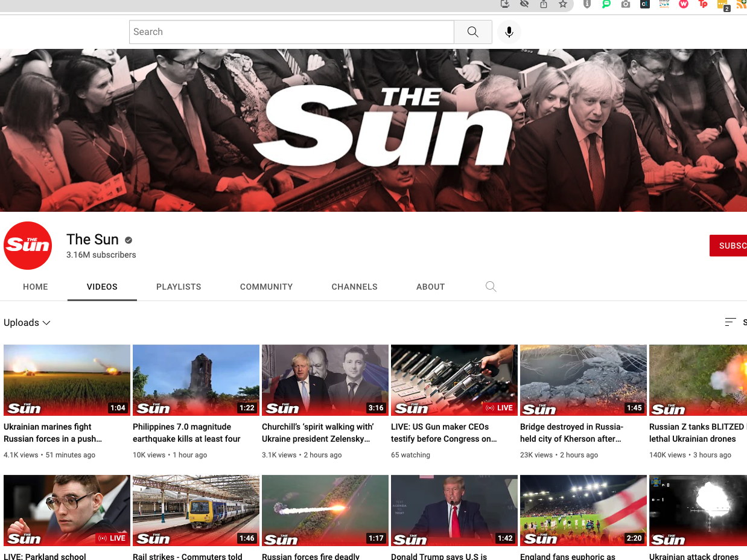The width and height of the screenshot is (747, 560).
Task: Expand the Uploads dropdown
Action: pos(27,323)
